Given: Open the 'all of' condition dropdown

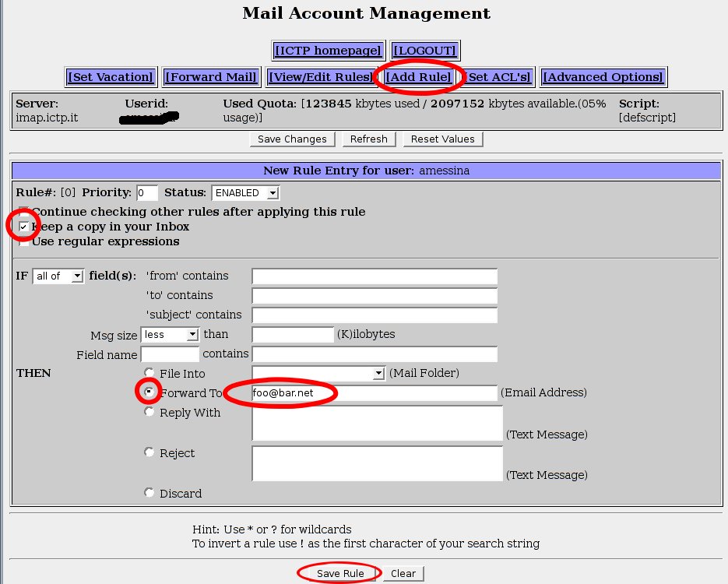Looking at the screenshot, I should click(58, 276).
